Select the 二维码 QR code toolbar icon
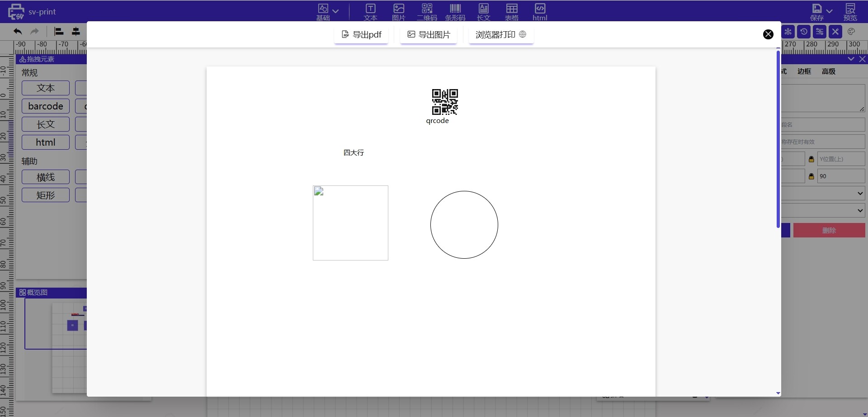The height and width of the screenshot is (417, 868). [427, 12]
